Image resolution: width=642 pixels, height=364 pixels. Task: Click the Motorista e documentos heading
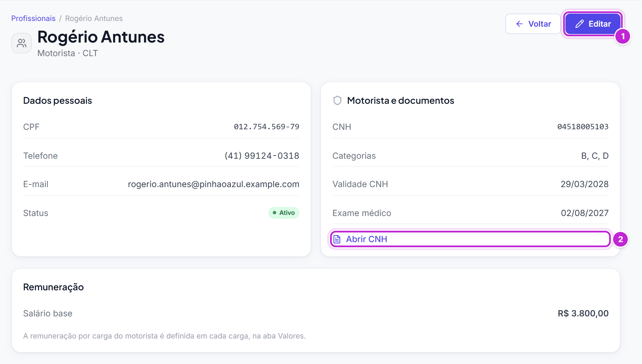click(401, 101)
